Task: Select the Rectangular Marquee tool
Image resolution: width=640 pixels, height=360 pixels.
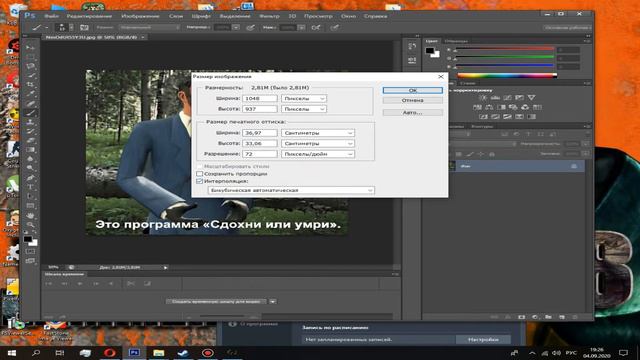Action: point(31,57)
